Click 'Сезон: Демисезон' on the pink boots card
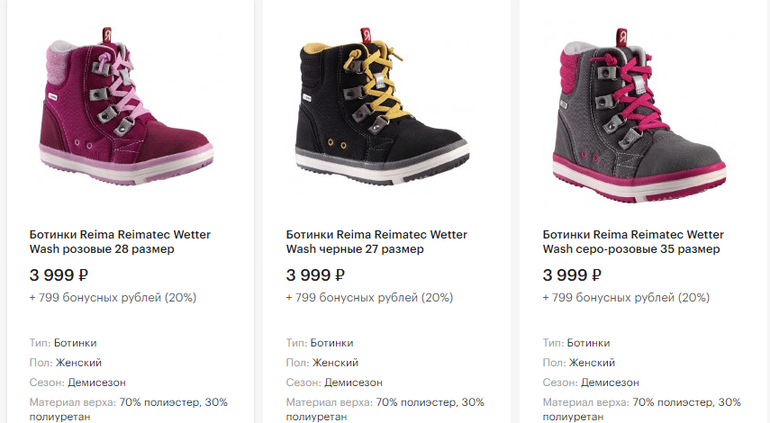The image size is (770, 423). 78,382
